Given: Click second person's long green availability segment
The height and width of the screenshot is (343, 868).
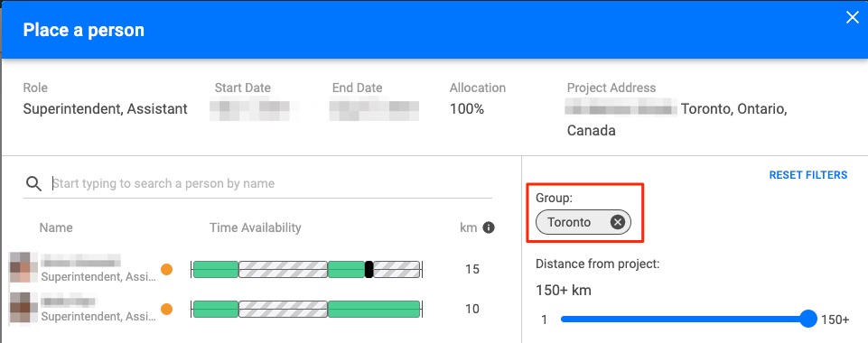Looking at the screenshot, I should tap(374, 310).
